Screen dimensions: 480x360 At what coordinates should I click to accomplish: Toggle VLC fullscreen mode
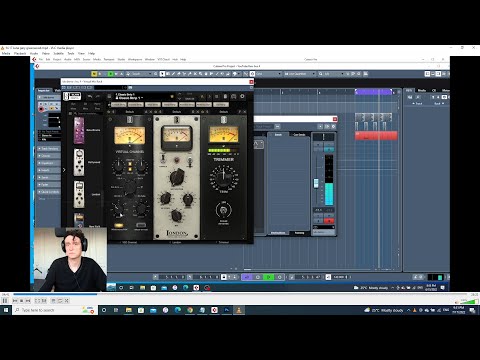pos(37,301)
